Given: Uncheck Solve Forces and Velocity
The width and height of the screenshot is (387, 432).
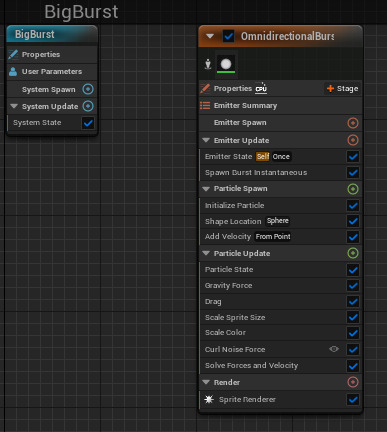Looking at the screenshot, I should [x=353, y=366].
